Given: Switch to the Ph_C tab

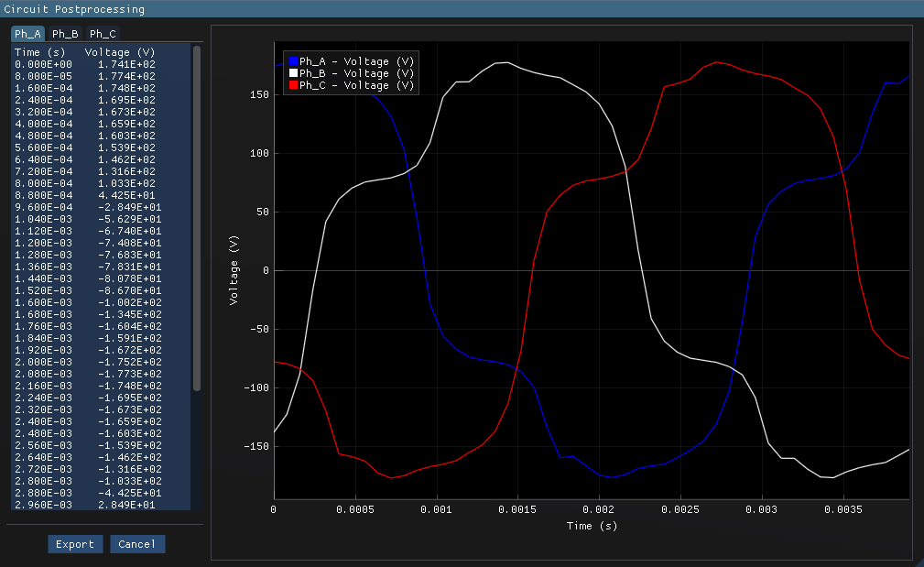Looking at the screenshot, I should point(101,33).
